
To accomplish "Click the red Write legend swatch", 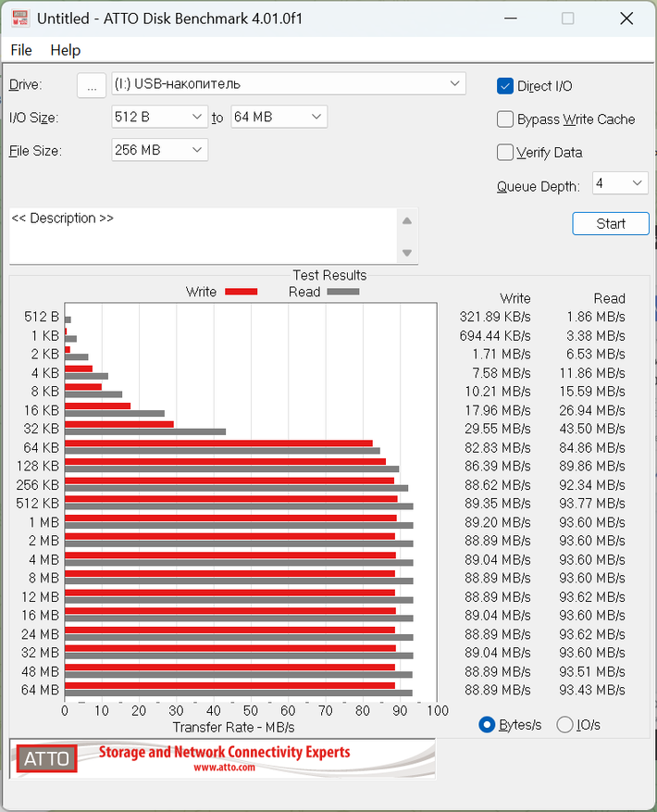I will [242, 292].
